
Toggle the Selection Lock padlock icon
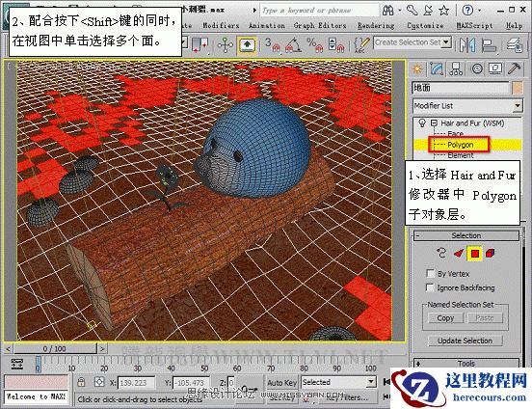tap(81, 382)
